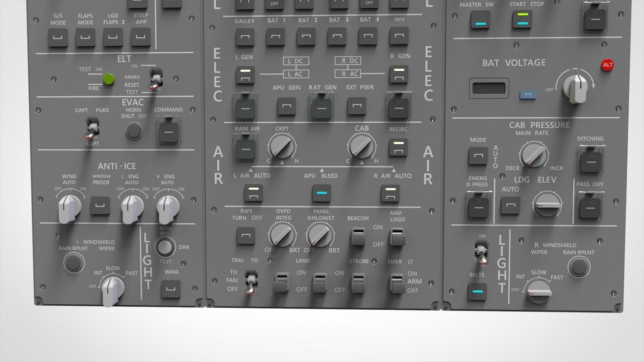Push the CAB PRESSURE MODE button
The height and width of the screenshot is (362, 644).
(478, 156)
